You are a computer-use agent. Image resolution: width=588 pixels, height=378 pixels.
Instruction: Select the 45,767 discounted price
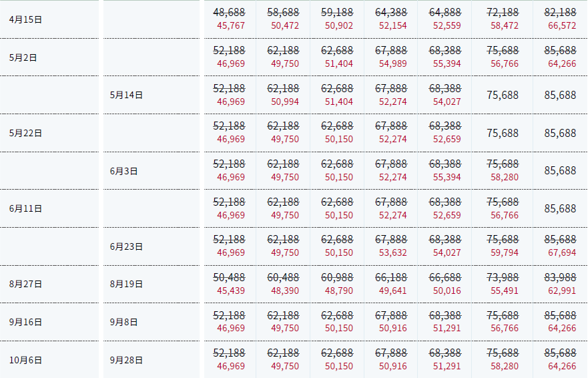pyautogui.click(x=231, y=26)
